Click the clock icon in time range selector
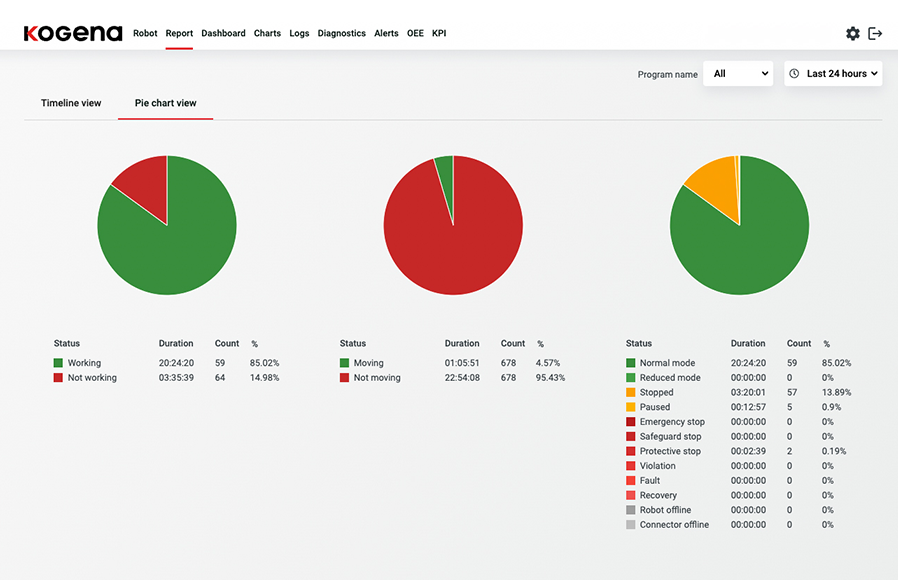This screenshot has width=898, height=580. tap(795, 74)
